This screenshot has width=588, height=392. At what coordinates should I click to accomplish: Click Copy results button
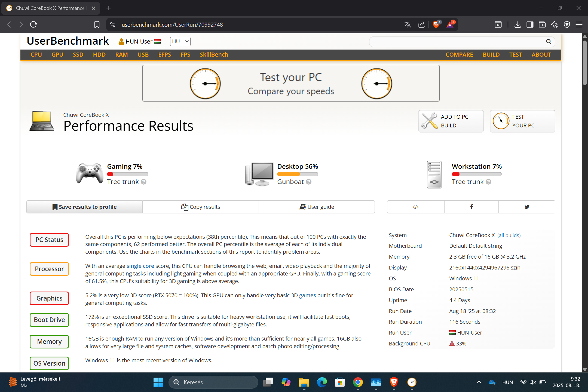point(201,207)
